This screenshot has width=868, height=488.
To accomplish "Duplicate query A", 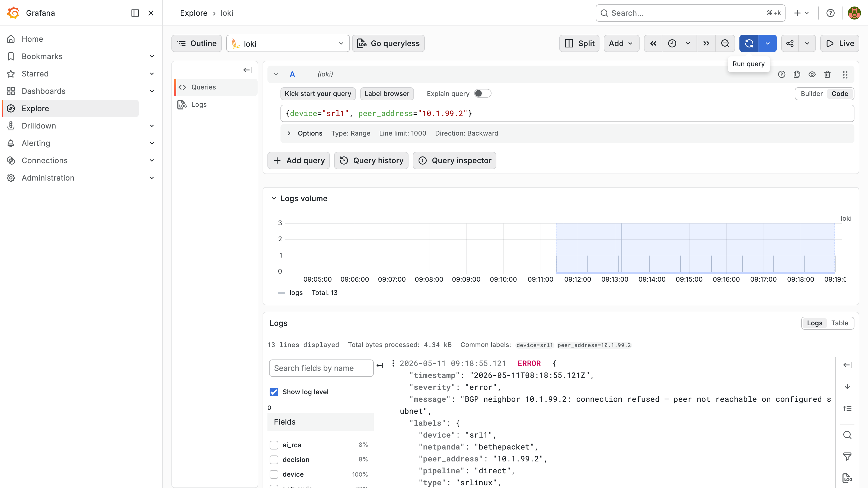I will [x=797, y=75].
